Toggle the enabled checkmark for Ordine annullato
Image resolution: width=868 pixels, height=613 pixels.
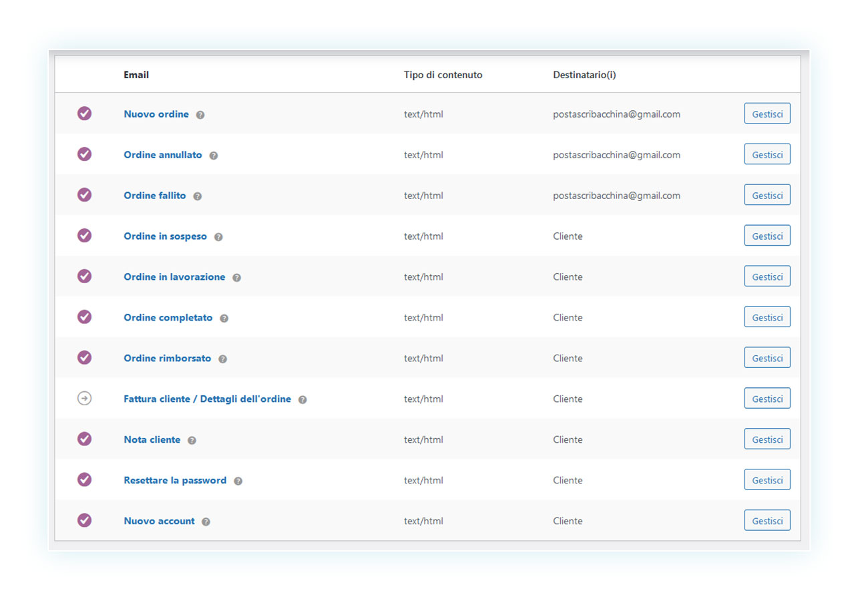(84, 154)
